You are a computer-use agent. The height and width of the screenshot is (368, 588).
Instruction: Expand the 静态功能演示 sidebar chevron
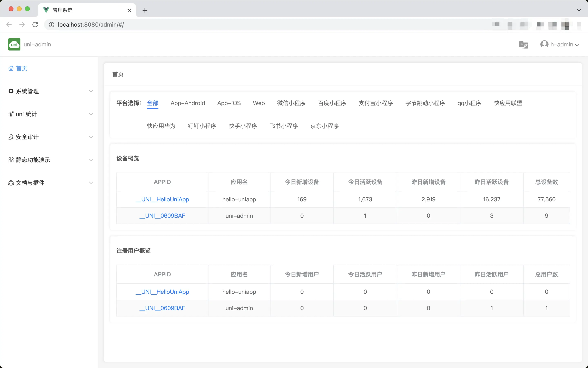91,160
